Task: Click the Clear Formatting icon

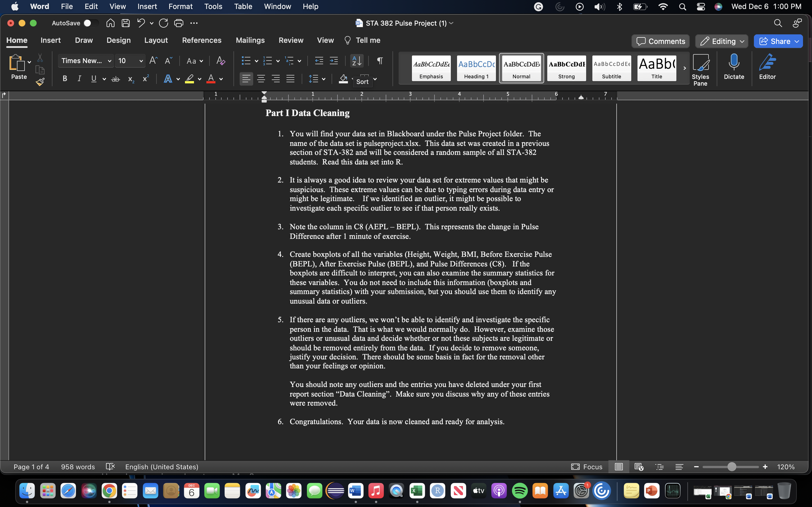Action: tap(220, 61)
